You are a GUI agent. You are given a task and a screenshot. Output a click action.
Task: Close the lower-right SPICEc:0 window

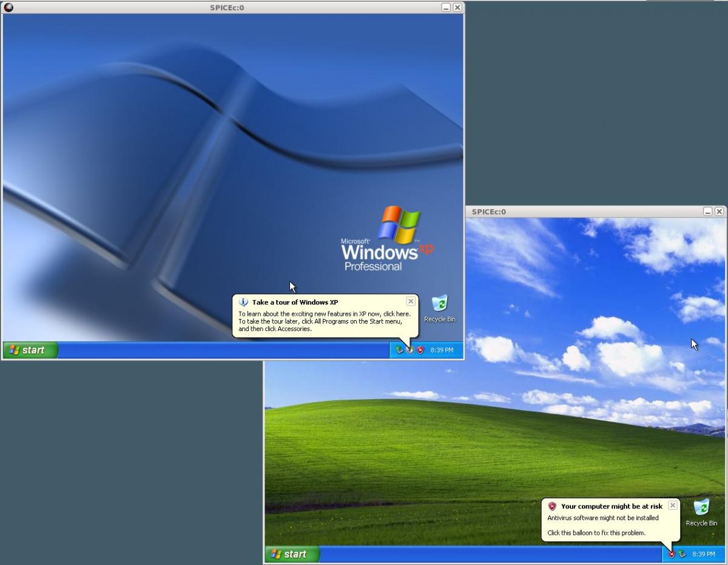[x=719, y=212]
